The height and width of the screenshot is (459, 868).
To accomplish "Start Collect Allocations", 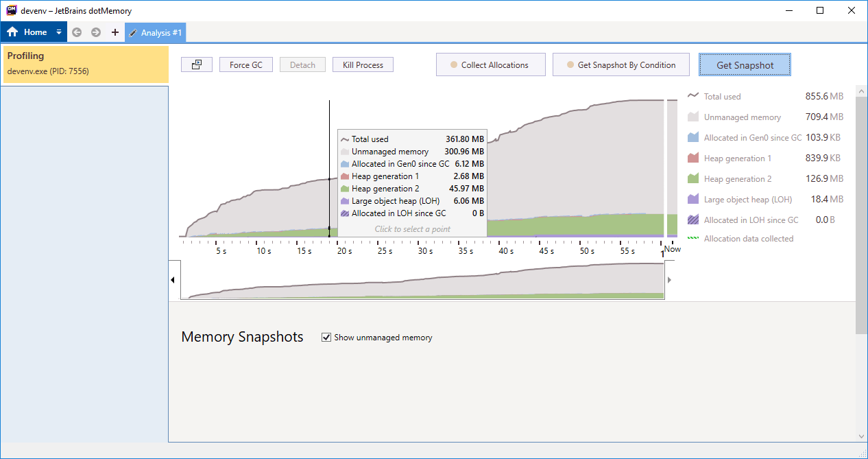I will click(490, 64).
